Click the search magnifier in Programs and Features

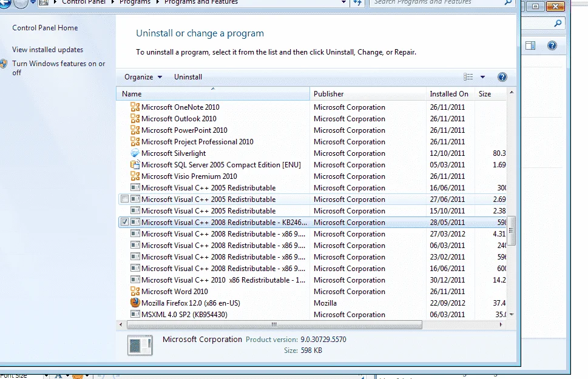pos(508,2)
